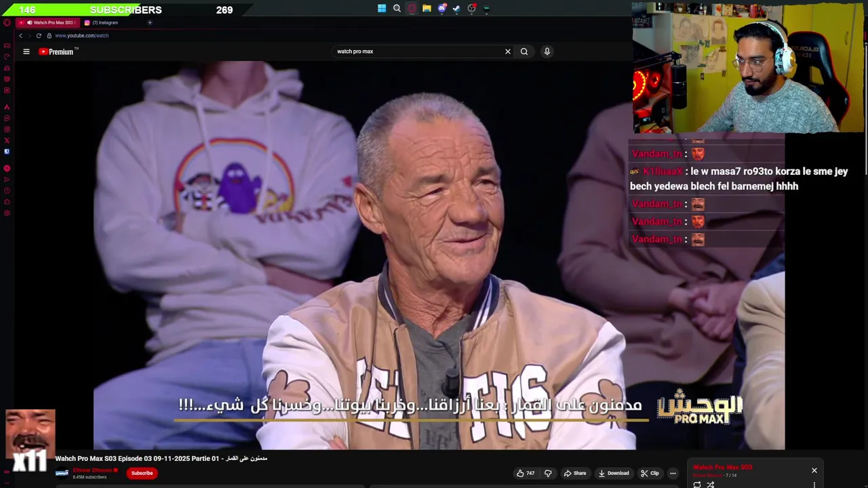Image resolution: width=868 pixels, height=488 pixels.
Task: Open Aria AI in Opera sidebar
Action: (7, 107)
